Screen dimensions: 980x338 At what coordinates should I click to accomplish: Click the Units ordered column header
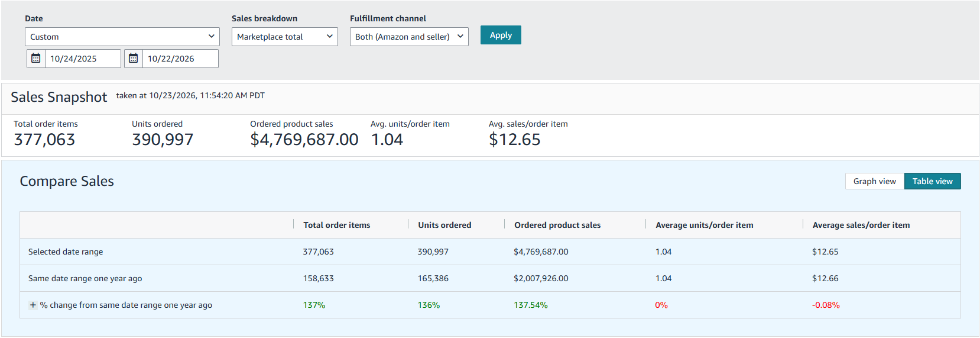click(x=444, y=225)
